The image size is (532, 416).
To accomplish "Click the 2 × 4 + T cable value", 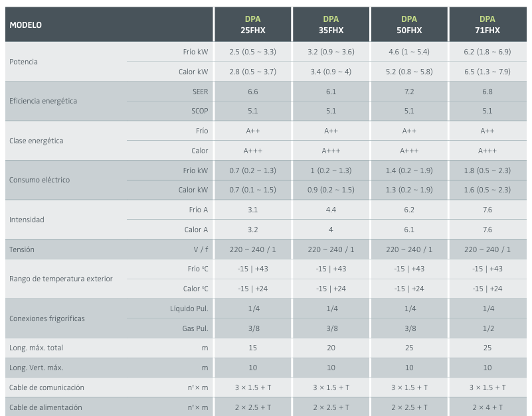I will (488, 407).
